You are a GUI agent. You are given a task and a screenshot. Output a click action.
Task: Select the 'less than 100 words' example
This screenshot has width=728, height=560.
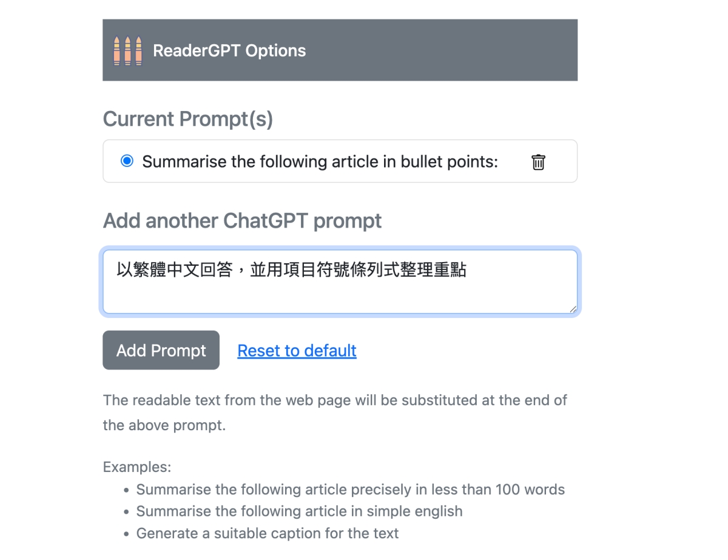(350, 490)
